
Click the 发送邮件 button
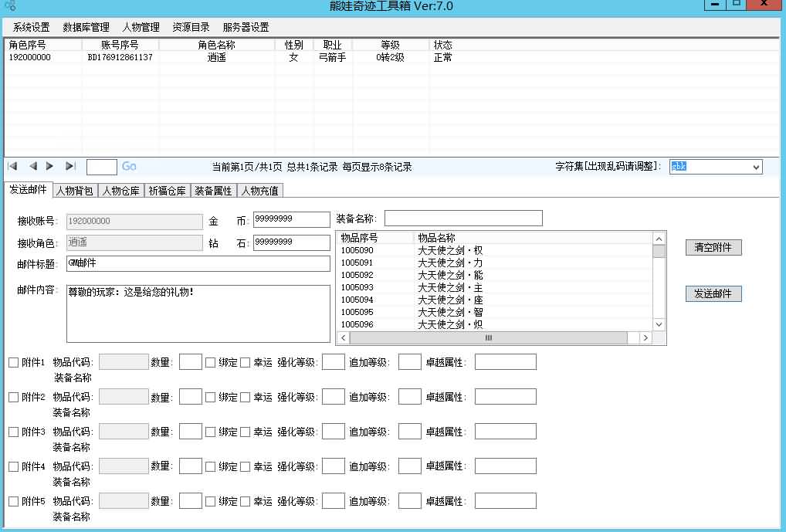pyautogui.click(x=712, y=293)
